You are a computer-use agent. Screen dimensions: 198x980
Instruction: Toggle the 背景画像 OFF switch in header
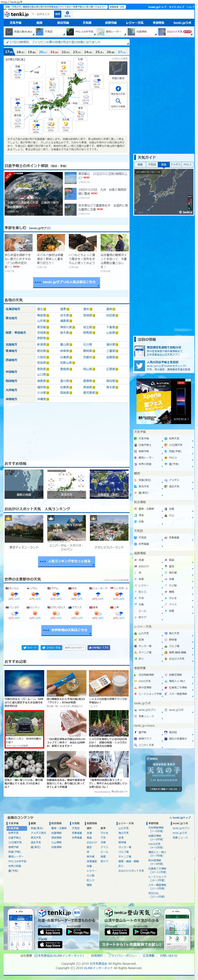(117, 7)
